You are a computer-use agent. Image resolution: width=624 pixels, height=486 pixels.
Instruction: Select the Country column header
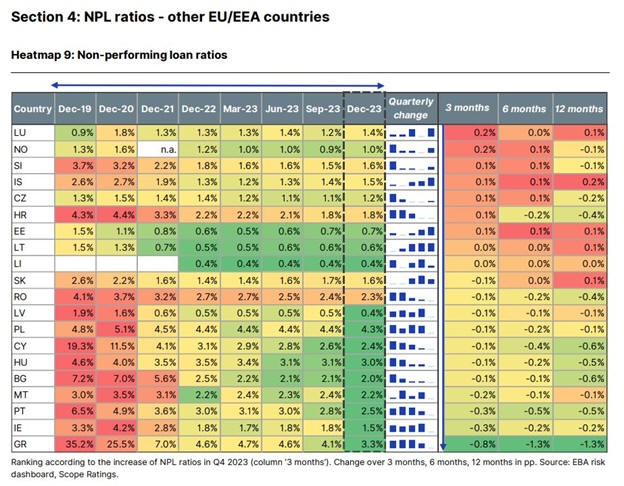(x=33, y=108)
